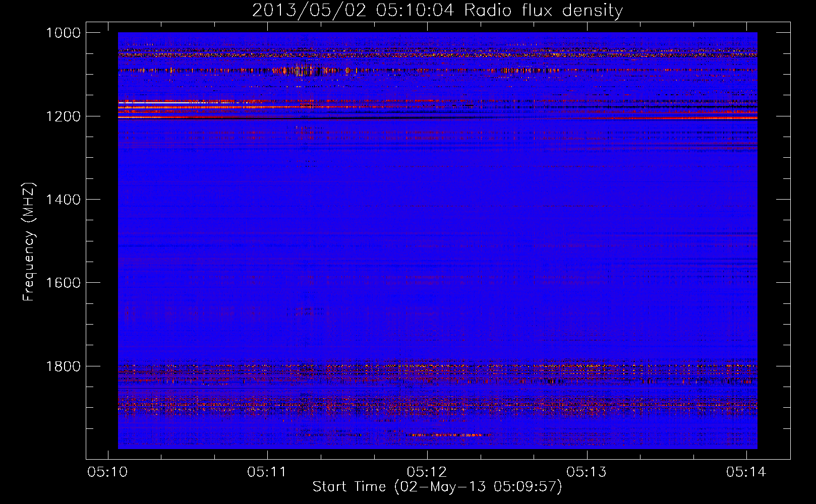
Task: Click the 1800 frequency axis label
Action: (63, 366)
